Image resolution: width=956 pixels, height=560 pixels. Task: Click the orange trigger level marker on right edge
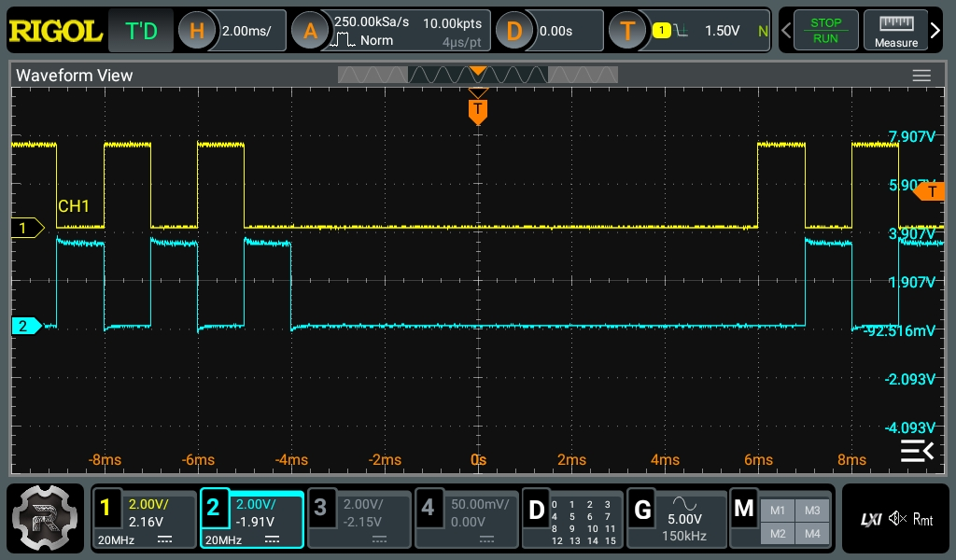coord(930,191)
